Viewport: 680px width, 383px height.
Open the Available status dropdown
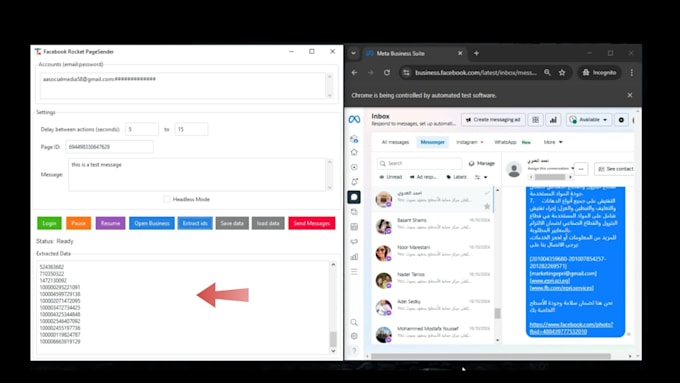point(589,120)
